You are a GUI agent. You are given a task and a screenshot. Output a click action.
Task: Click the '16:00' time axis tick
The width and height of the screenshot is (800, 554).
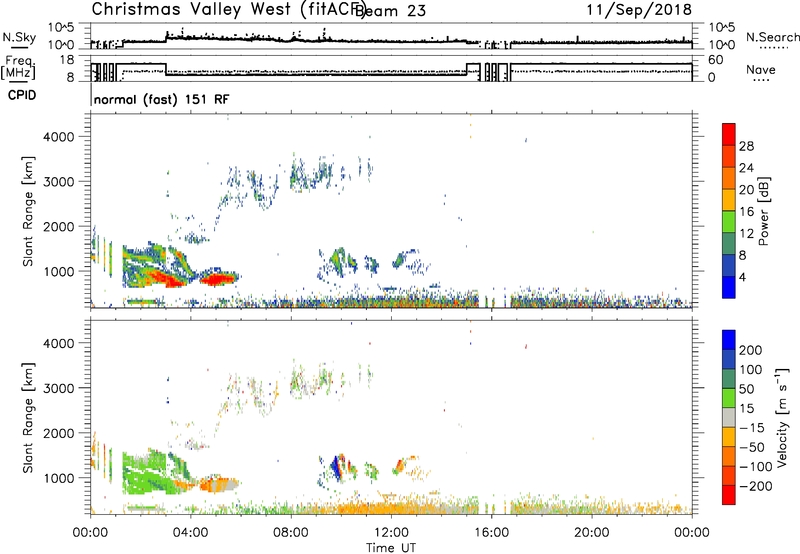click(x=491, y=533)
